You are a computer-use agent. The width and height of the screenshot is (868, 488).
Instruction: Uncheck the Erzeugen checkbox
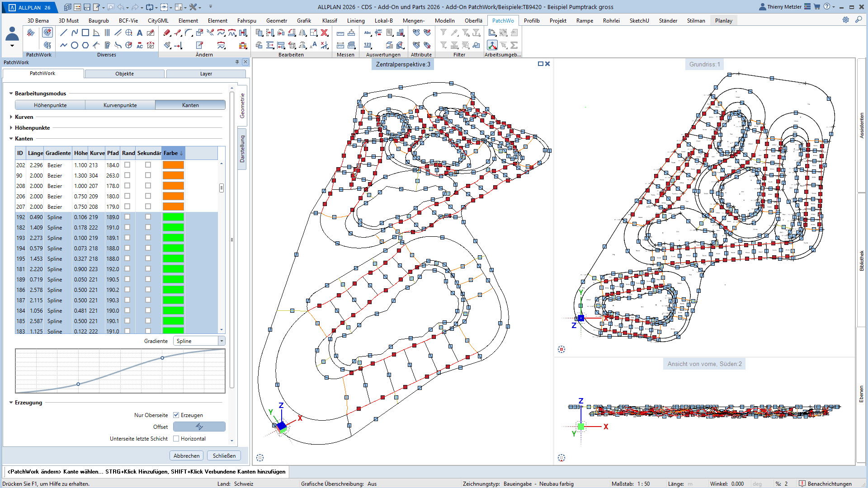pos(176,415)
